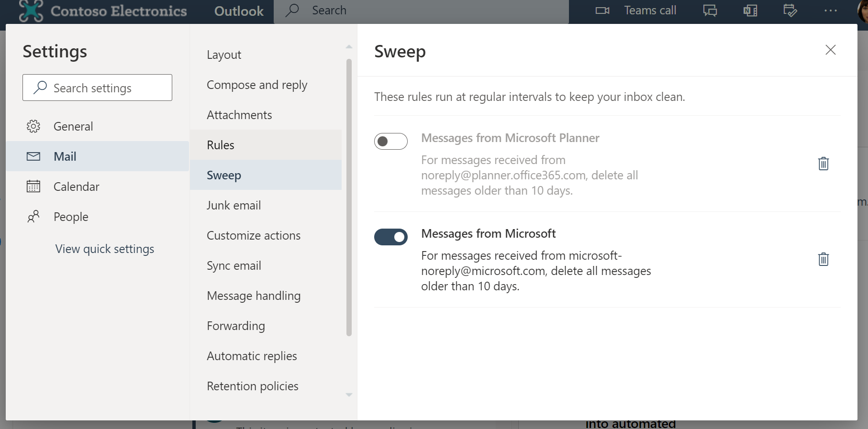Image resolution: width=868 pixels, height=429 pixels.
Task: Open Attachments settings
Action: 266,115
